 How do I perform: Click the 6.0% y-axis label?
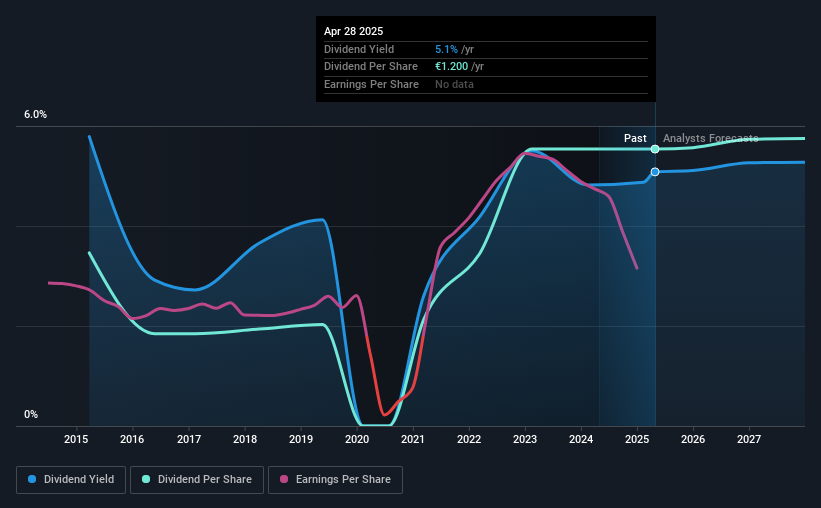click(x=35, y=115)
